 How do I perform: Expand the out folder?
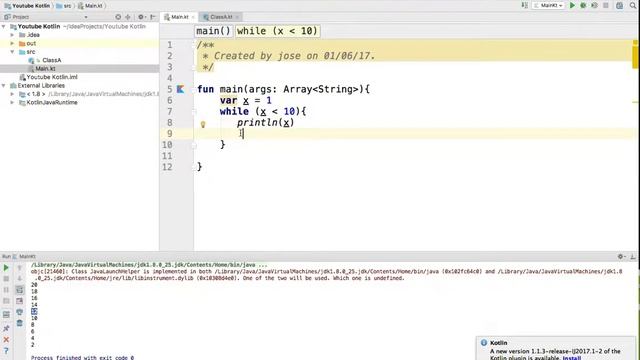12,43
